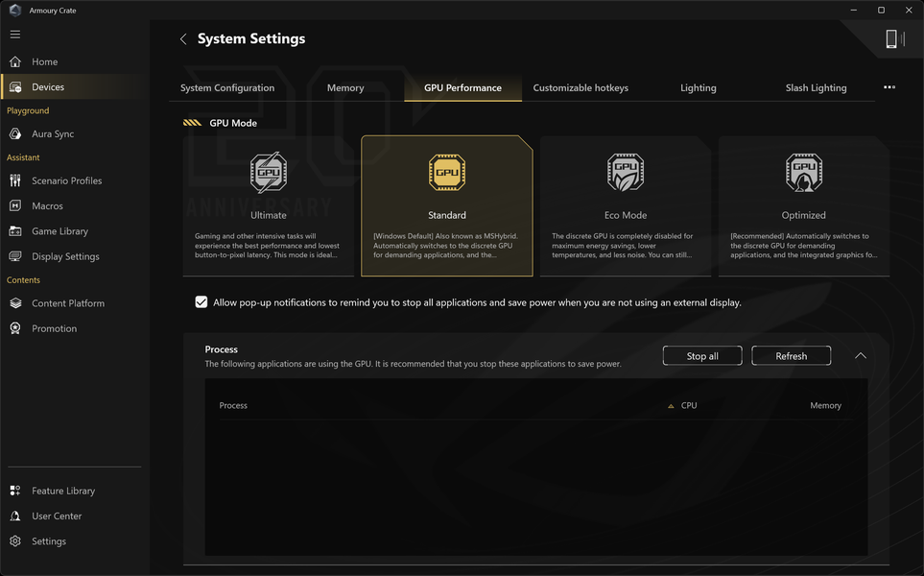The image size is (924, 576).
Task: Click the Assistant section label
Action: pyautogui.click(x=23, y=157)
